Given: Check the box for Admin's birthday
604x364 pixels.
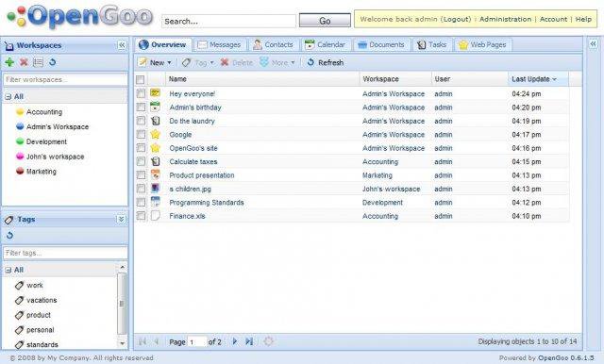Looking at the screenshot, I should 141,107.
